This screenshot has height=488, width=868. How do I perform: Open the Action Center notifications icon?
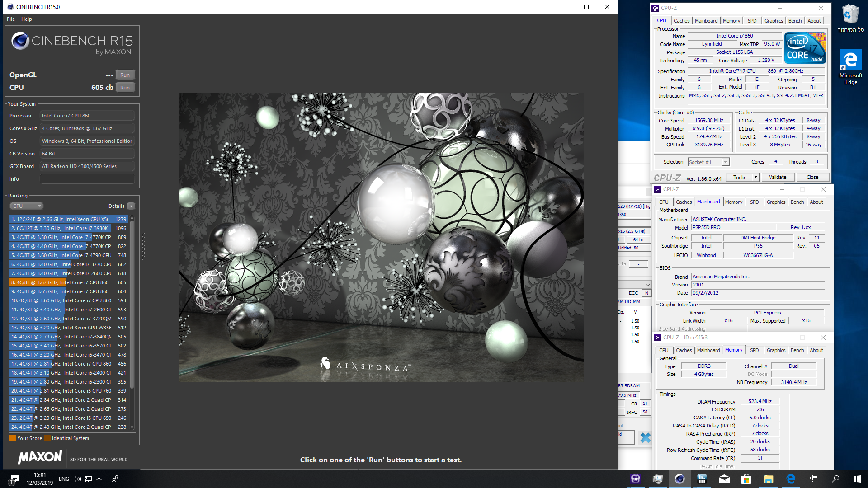tap(14, 479)
